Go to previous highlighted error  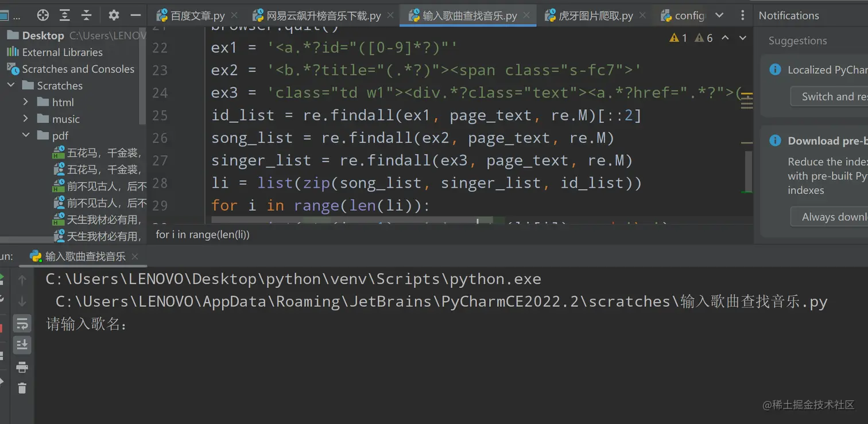click(x=725, y=38)
